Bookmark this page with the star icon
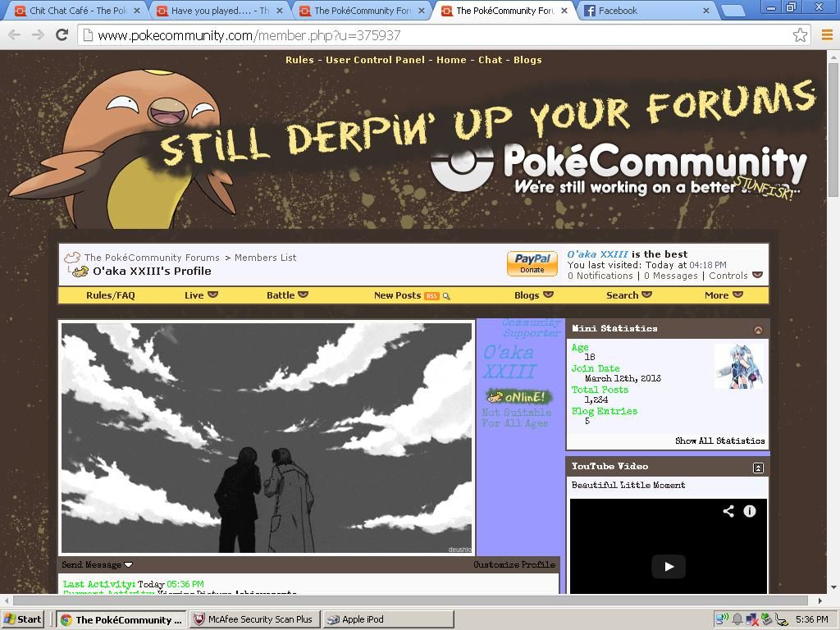The image size is (840, 630). [x=800, y=35]
